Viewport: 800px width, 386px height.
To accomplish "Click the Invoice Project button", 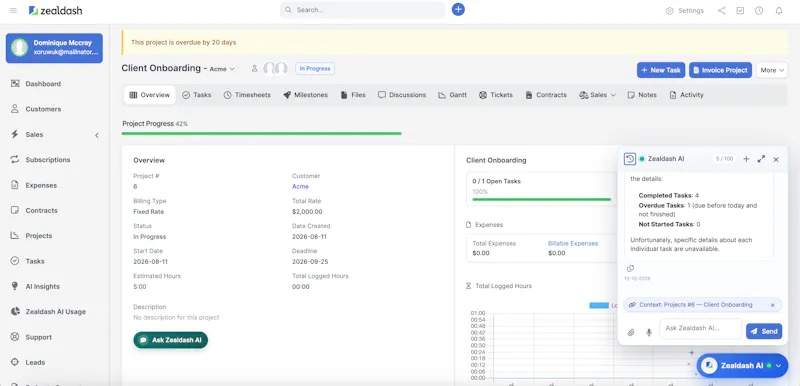I will coord(720,70).
